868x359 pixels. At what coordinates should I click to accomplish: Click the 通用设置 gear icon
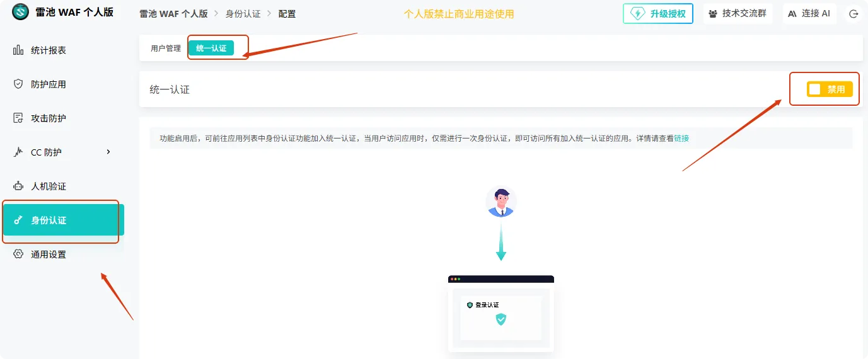coord(18,254)
